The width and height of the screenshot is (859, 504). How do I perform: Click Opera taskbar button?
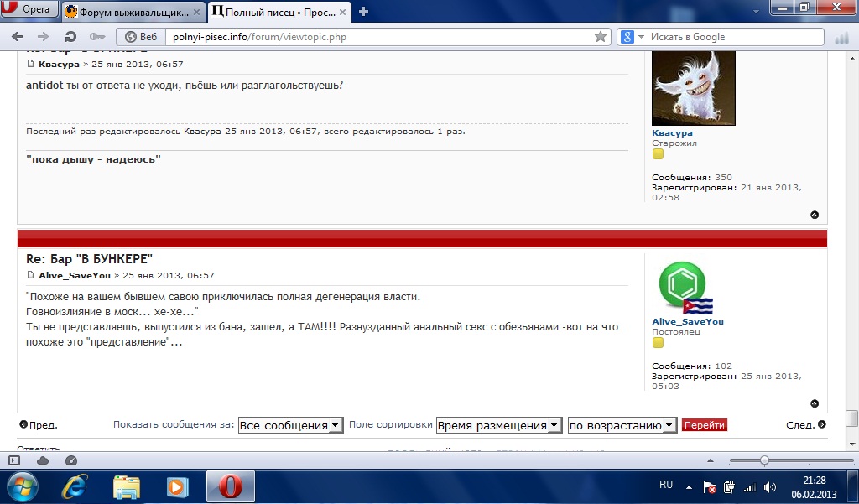pos(230,486)
